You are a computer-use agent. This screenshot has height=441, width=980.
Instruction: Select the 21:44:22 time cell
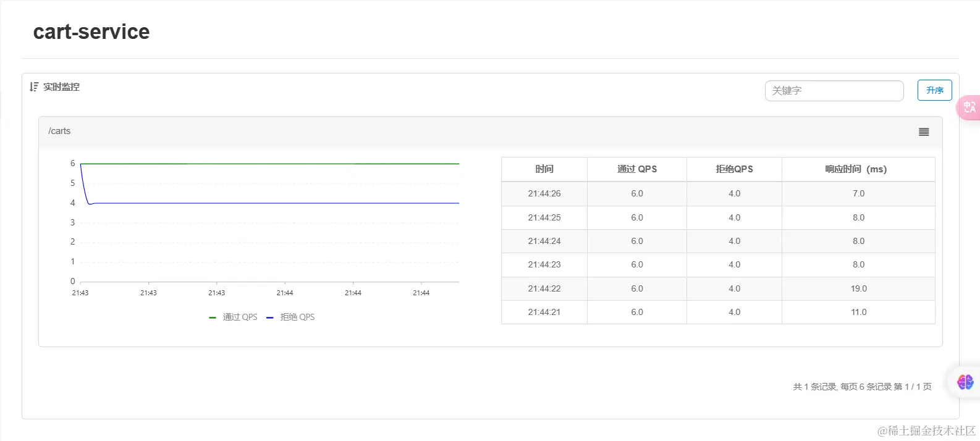click(544, 288)
